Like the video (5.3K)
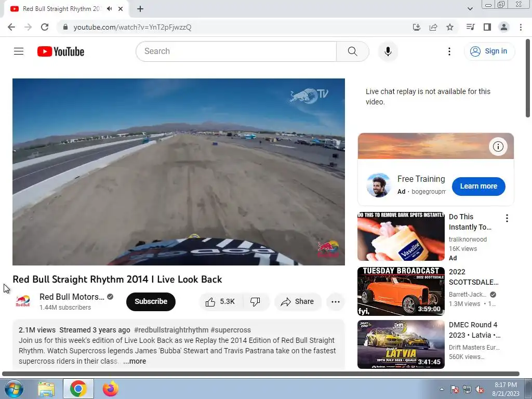This screenshot has height=399, width=532. pyautogui.click(x=220, y=302)
